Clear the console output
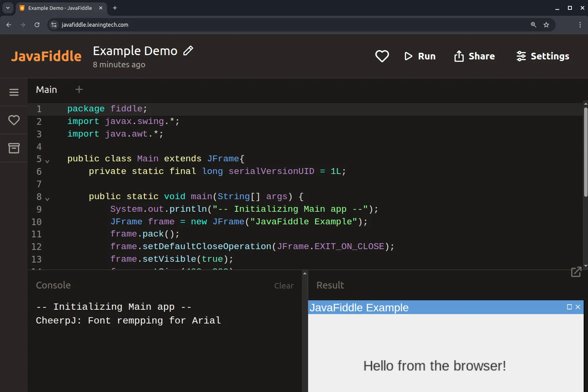This screenshot has width=588, height=392. pos(284,285)
